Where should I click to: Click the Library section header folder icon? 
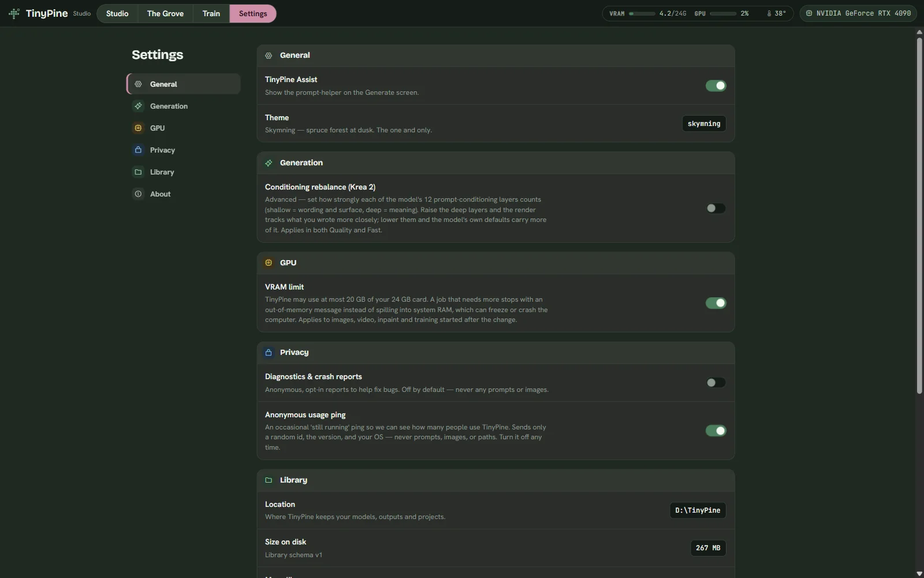click(269, 480)
